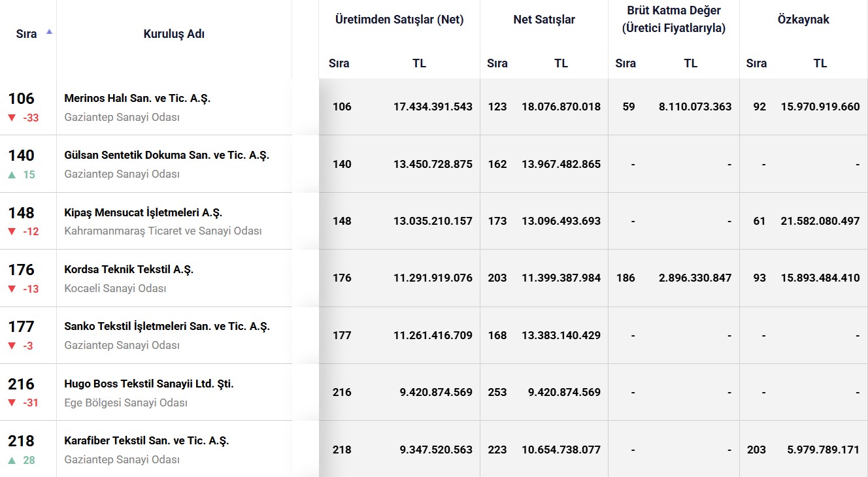Click red down arrow under rank 148
The height and width of the screenshot is (477, 868).
(x=12, y=231)
